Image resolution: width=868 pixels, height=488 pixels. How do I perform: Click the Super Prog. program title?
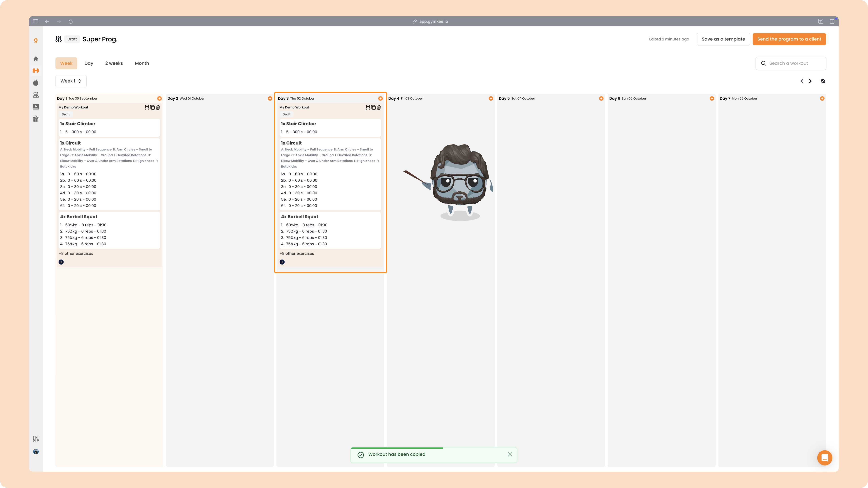[100, 39]
